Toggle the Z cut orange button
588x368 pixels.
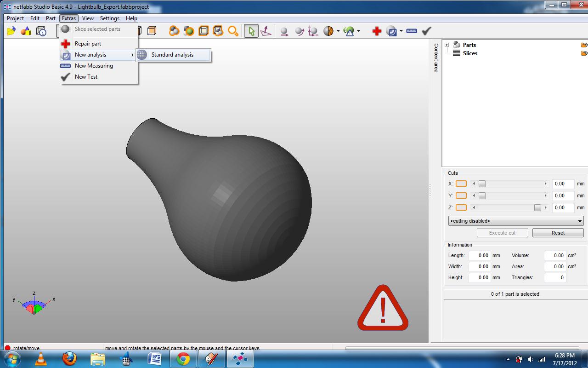[x=461, y=207]
